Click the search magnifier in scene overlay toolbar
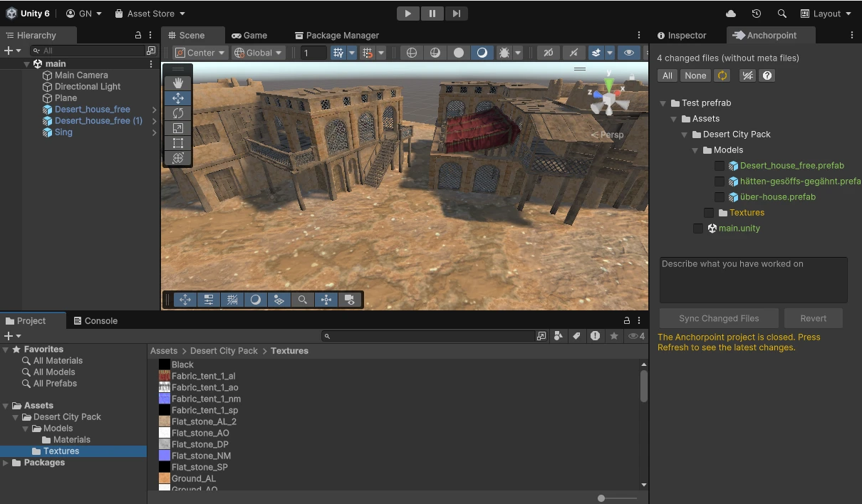The height and width of the screenshot is (504, 862). click(303, 300)
